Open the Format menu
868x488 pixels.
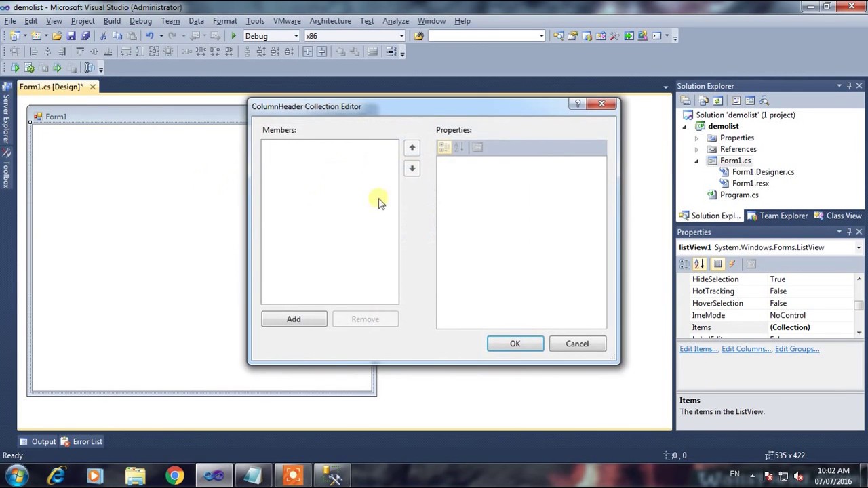pyautogui.click(x=224, y=21)
